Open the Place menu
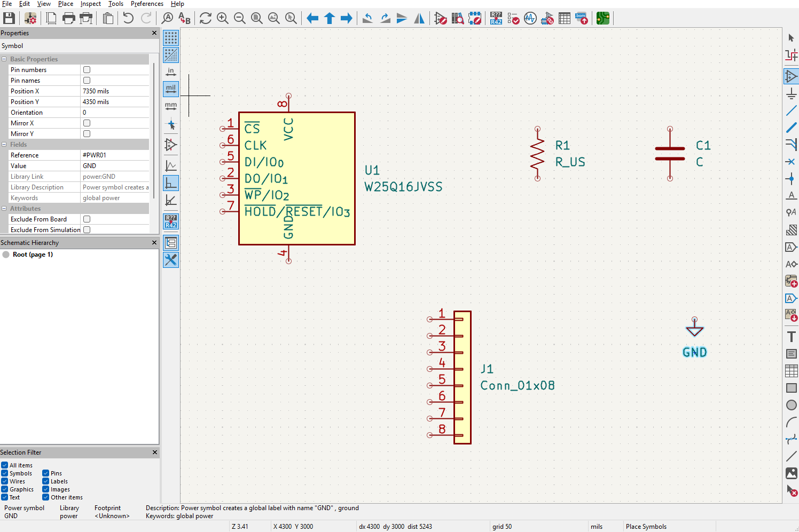The image size is (799, 532). 66,4
